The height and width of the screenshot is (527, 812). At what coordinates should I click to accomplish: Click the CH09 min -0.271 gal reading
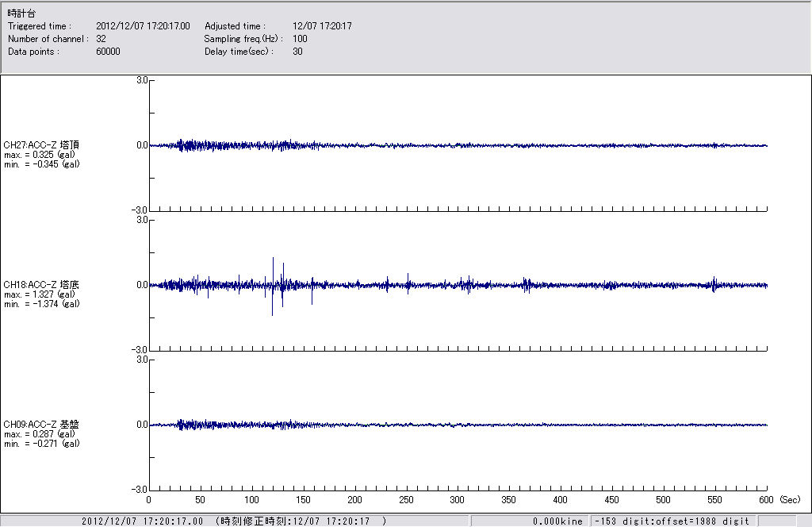41,444
